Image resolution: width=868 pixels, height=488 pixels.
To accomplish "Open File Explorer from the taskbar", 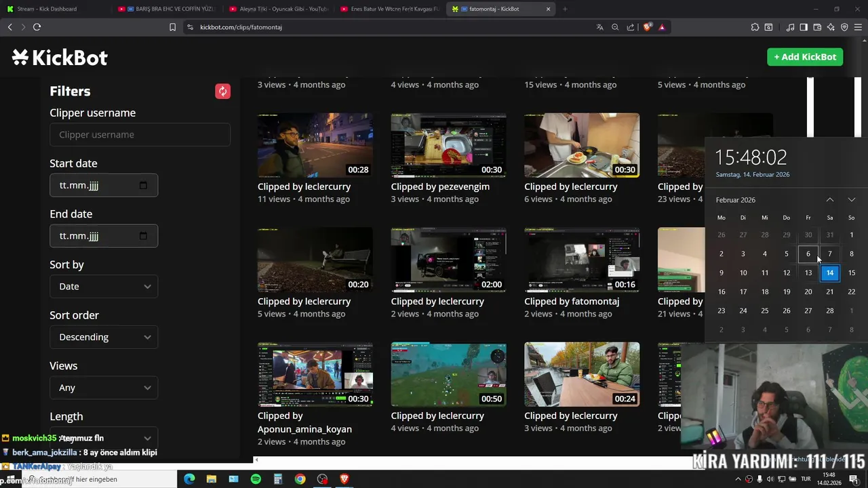I will (x=211, y=479).
